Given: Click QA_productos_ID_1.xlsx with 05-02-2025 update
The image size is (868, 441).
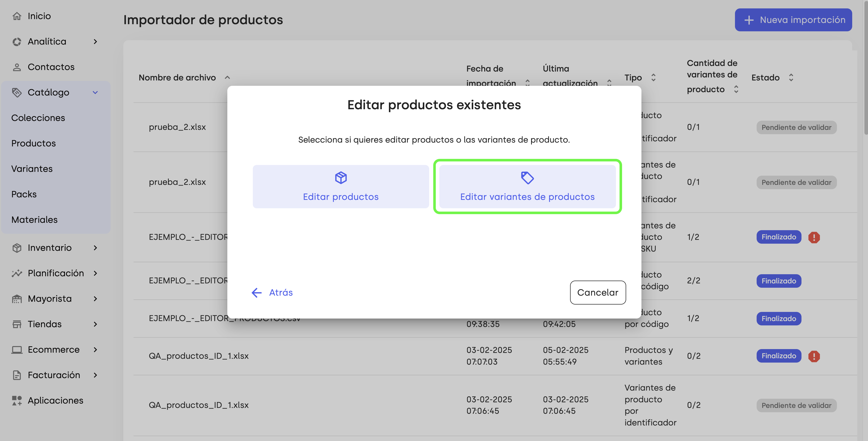Looking at the screenshot, I should click(x=199, y=356).
